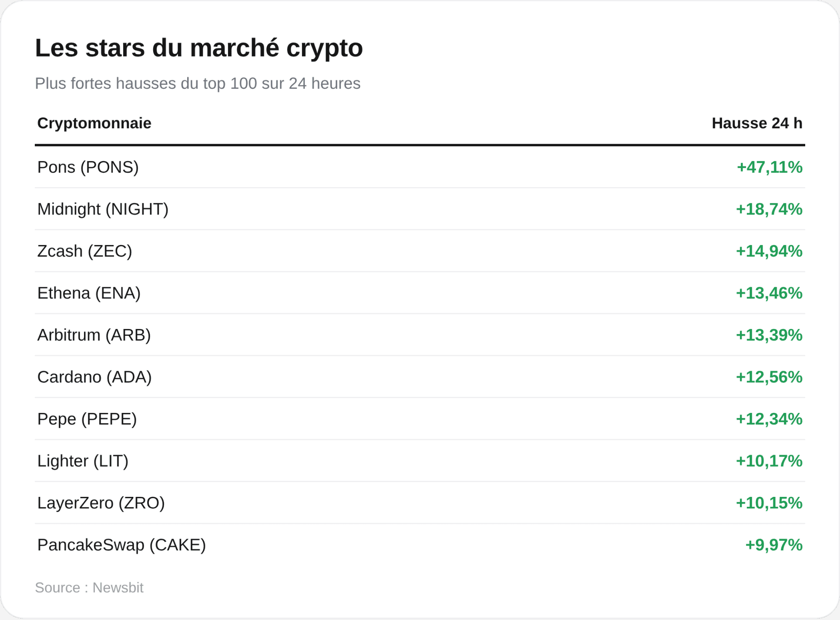The height and width of the screenshot is (620, 840).
Task: Select the Cryptomonnaie column header
Action: [x=94, y=123]
